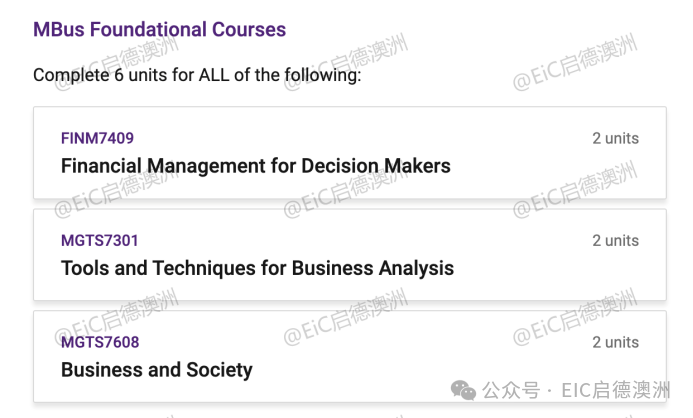The image size is (693, 418).
Task: Select Financial Management for Decision Makers title
Action: click(255, 166)
